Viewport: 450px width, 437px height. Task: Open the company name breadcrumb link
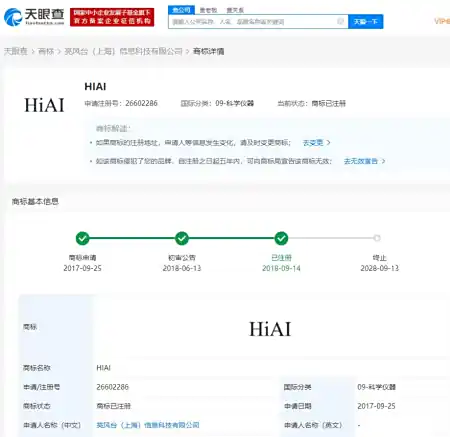click(x=123, y=51)
